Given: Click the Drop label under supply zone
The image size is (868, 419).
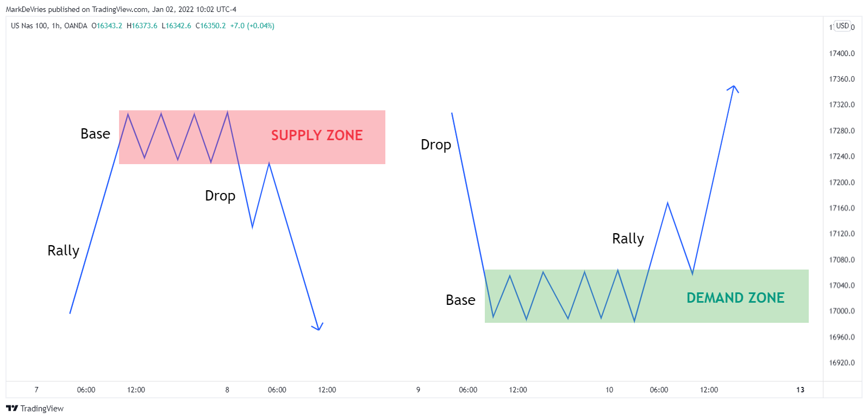Looking at the screenshot, I should 220,196.
